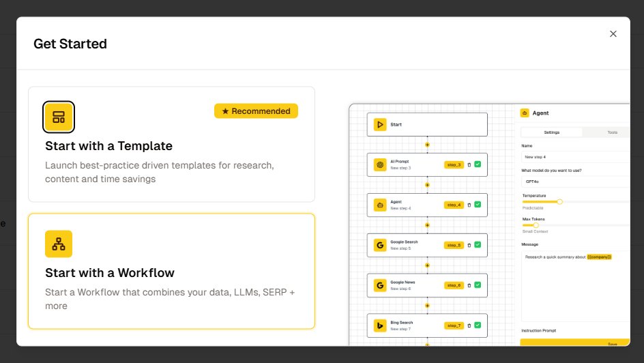
Task: Add a step below Google News node
Action: [x=427, y=306]
